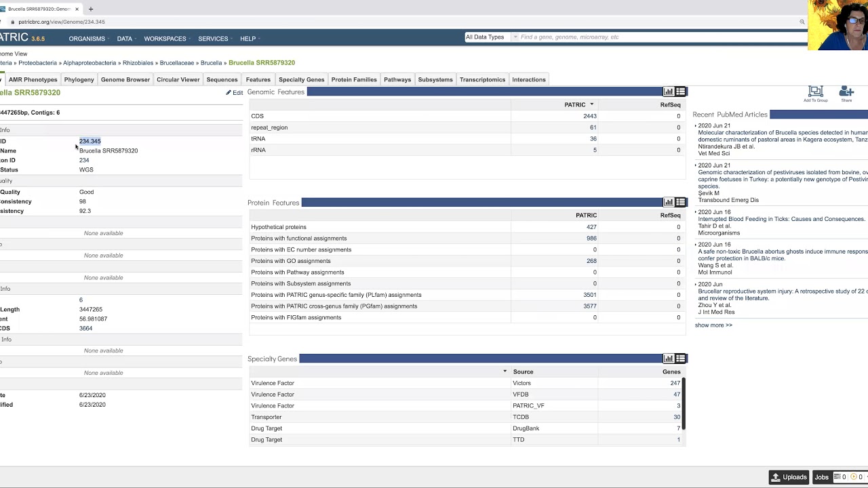868x488 pixels.
Task: Open the Interactions tab
Action: 529,79
